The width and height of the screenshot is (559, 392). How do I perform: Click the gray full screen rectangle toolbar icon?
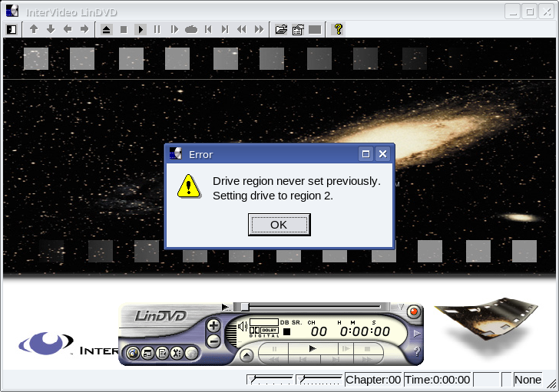click(x=315, y=29)
